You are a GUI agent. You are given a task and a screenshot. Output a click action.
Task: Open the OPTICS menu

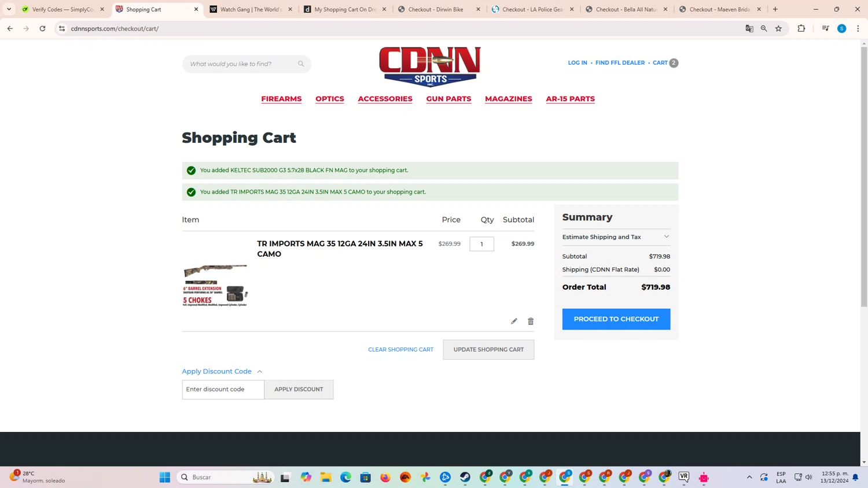[x=330, y=99]
